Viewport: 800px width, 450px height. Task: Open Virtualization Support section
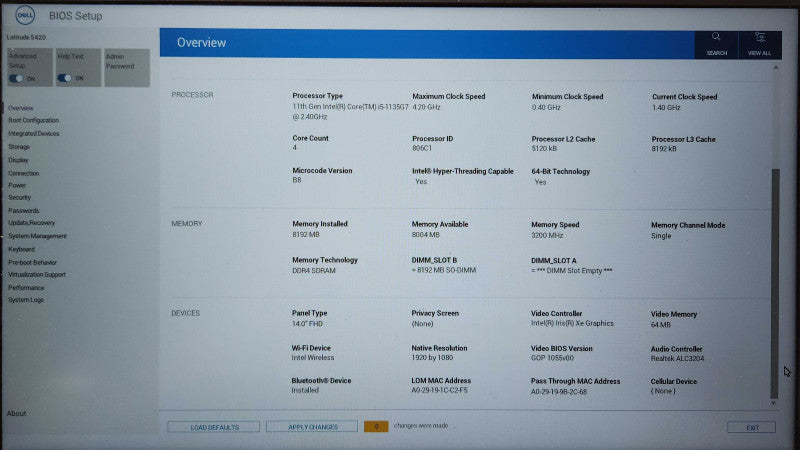(37, 274)
